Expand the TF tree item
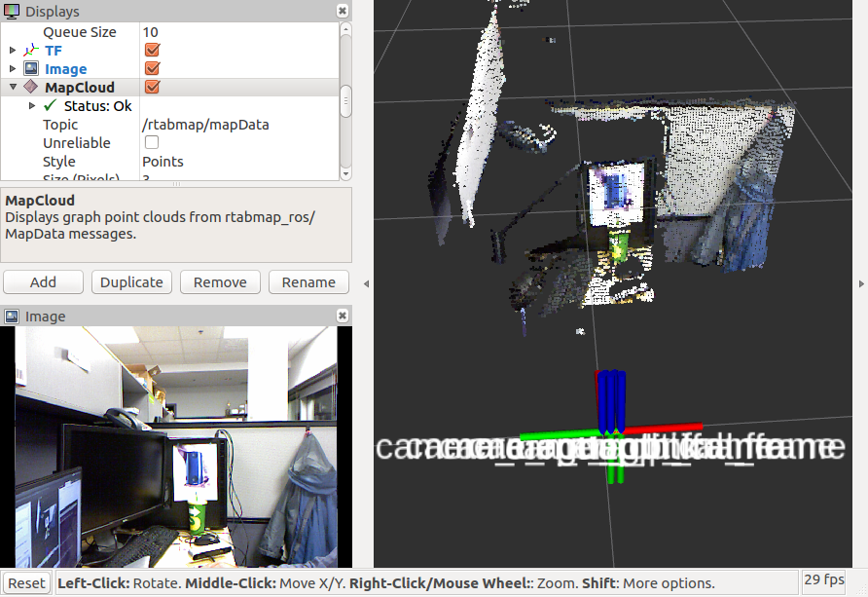This screenshot has width=868, height=597. pyautogui.click(x=13, y=51)
